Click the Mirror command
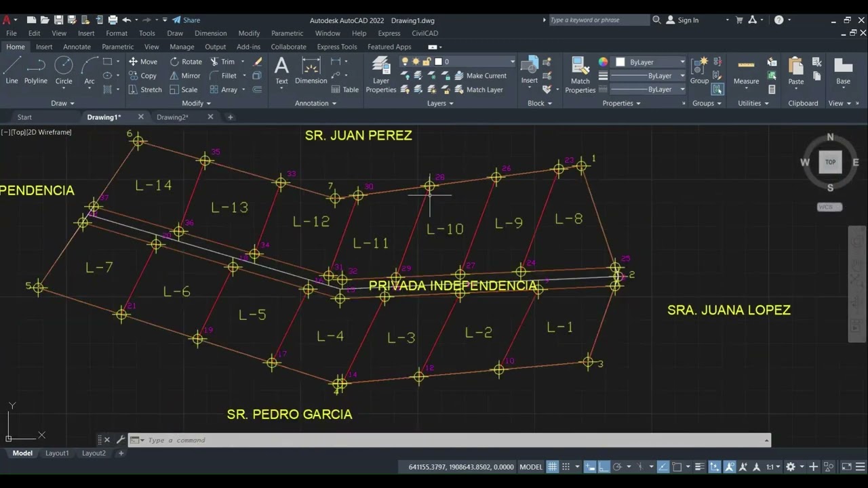Screen dimensions: 868x488 (185, 75)
